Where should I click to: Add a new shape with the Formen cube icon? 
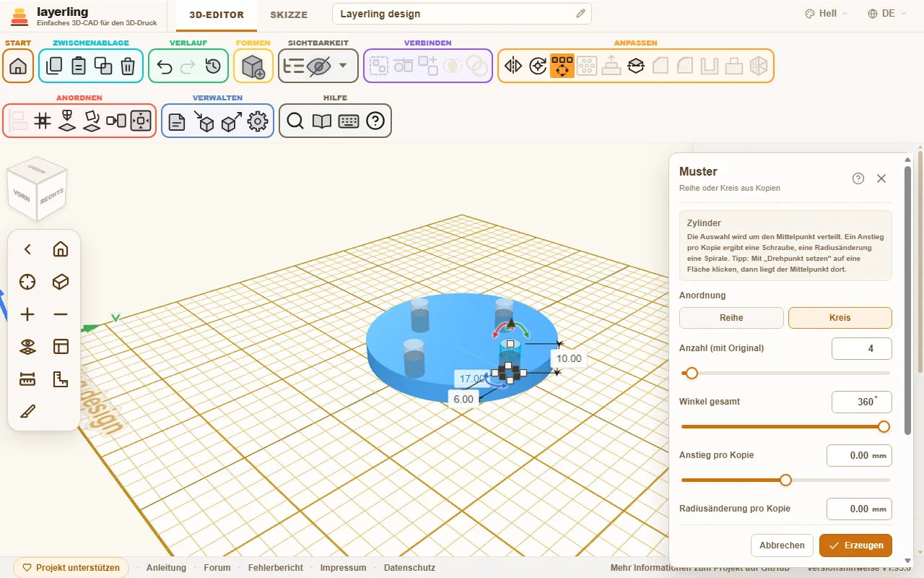click(x=253, y=66)
